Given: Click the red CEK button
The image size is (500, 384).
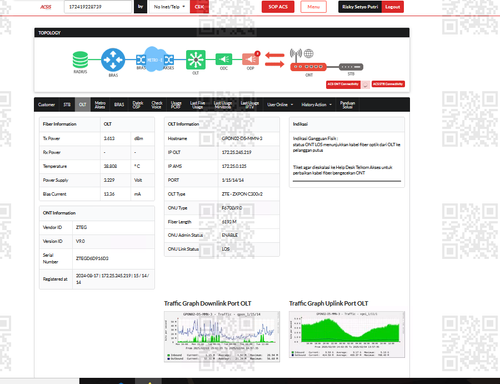Looking at the screenshot, I should [x=199, y=7].
